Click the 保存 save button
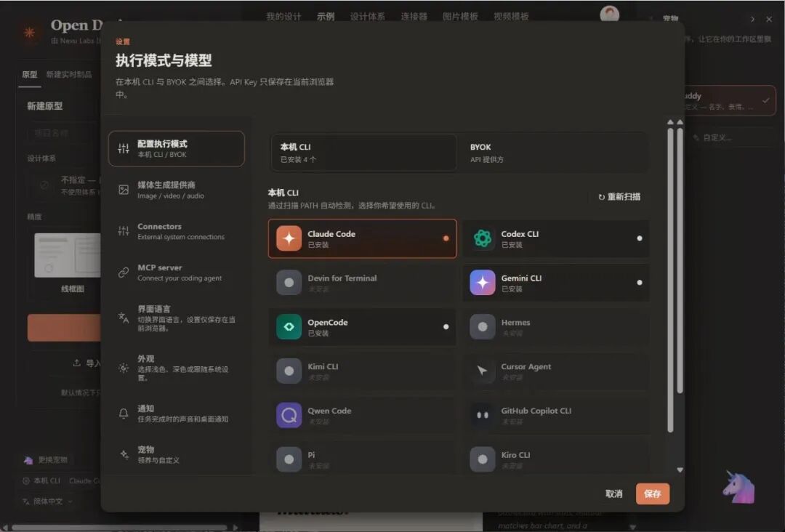785x532 pixels. click(x=652, y=494)
